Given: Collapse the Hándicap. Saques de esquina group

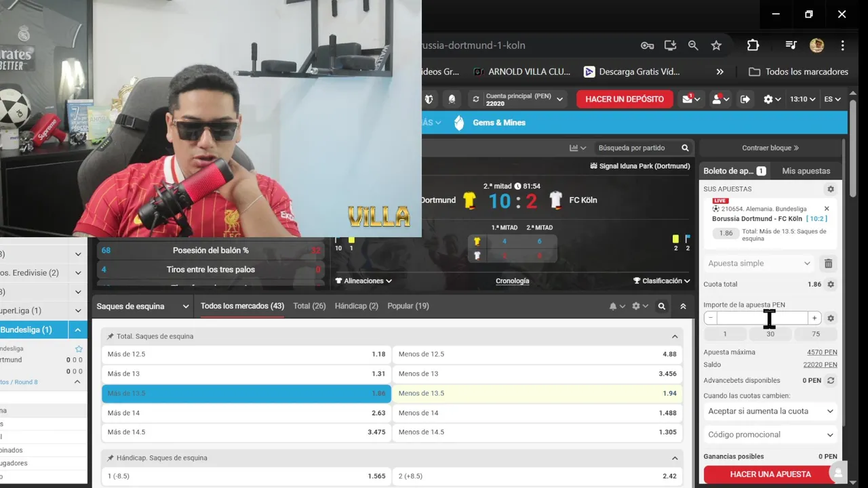Looking at the screenshot, I should click(x=675, y=458).
